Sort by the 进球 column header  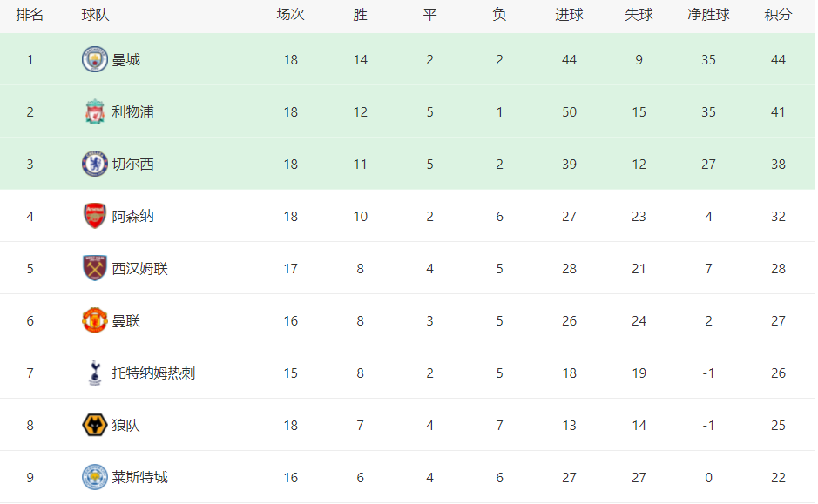[569, 15]
